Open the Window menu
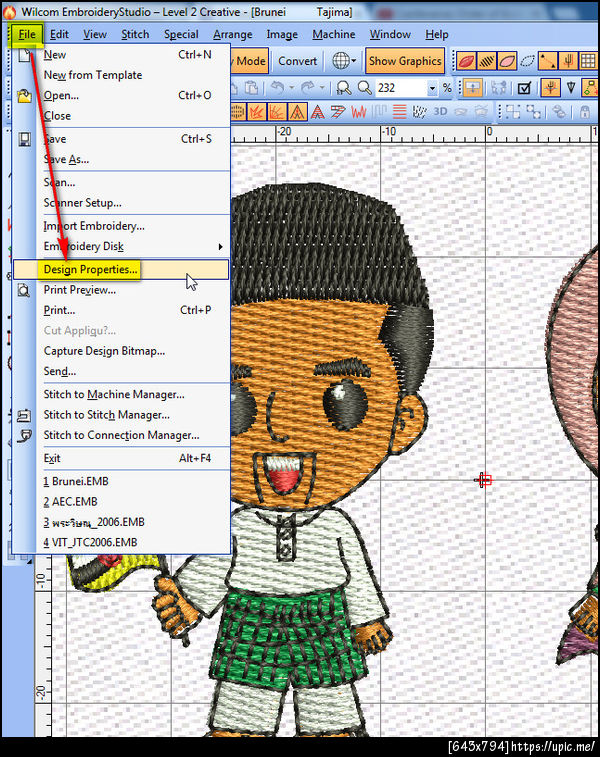This screenshot has height=757, width=600. 390,34
